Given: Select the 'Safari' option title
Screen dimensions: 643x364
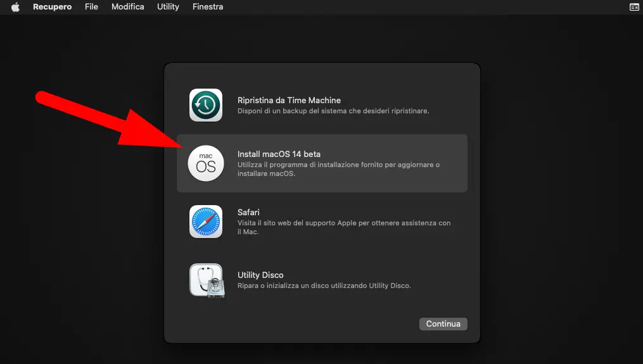Looking at the screenshot, I should click(248, 212).
